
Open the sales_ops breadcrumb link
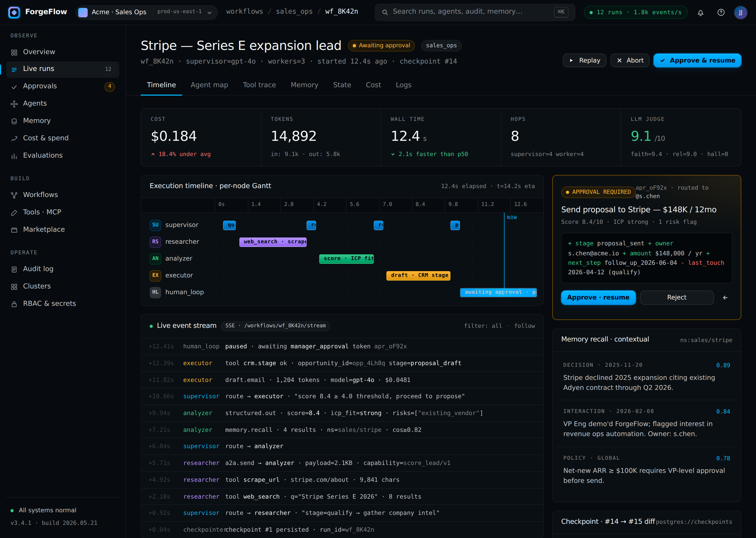(x=294, y=12)
